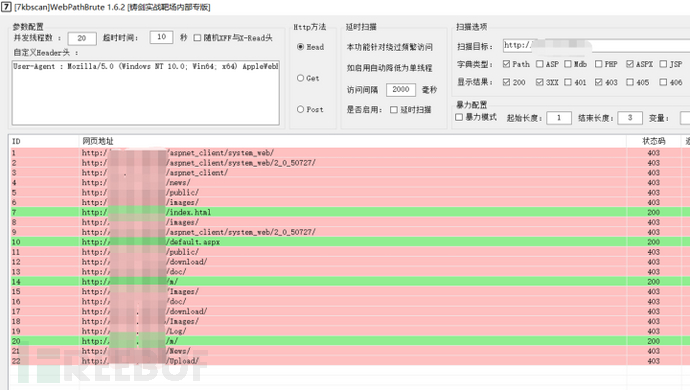Select the /index.html result URL
690x390 pixels.
click(x=147, y=212)
